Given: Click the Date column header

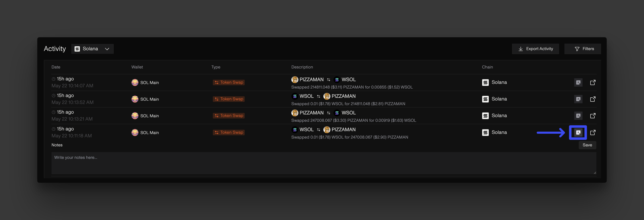Looking at the screenshot, I should tap(56, 67).
